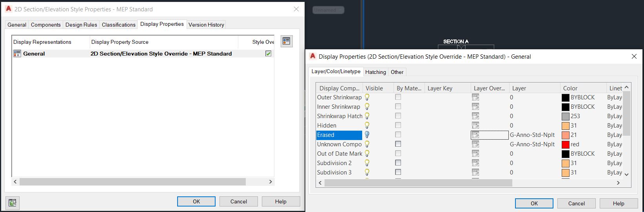Screen dimensions: 644x212
Task: Open the Components tab
Action: click(46, 25)
